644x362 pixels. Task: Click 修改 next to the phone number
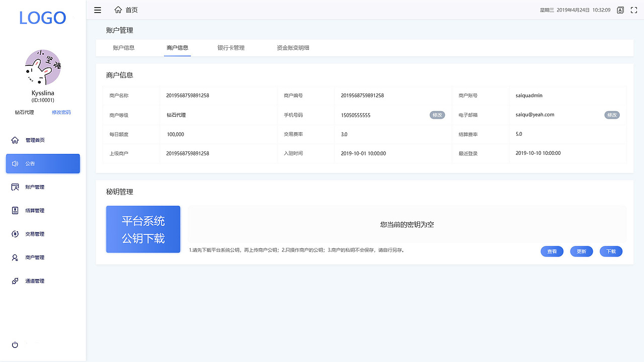[x=437, y=115]
